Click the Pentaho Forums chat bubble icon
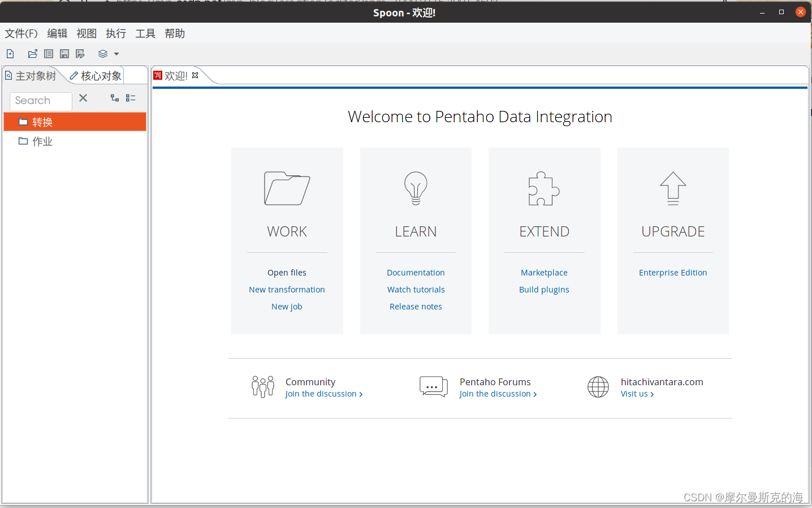Image resolution: width=812 pixels, height=508 pixels. [x=434, y=387]
